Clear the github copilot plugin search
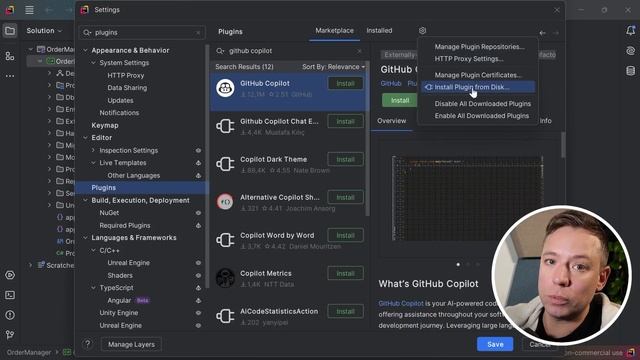Viewport: 640px width, 360px height. [359, 51]
